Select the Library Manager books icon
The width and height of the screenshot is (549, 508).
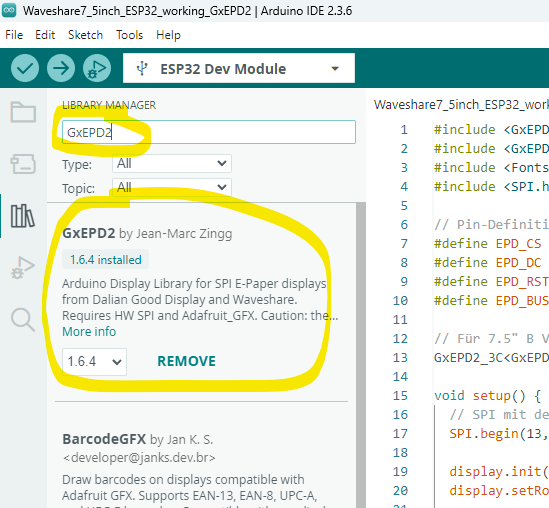(23, 216)
